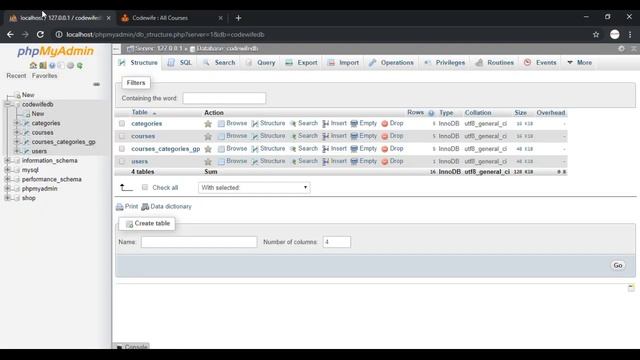Expand phpmyadmin database node
This screenshot has height=360, width=640.
7,189
